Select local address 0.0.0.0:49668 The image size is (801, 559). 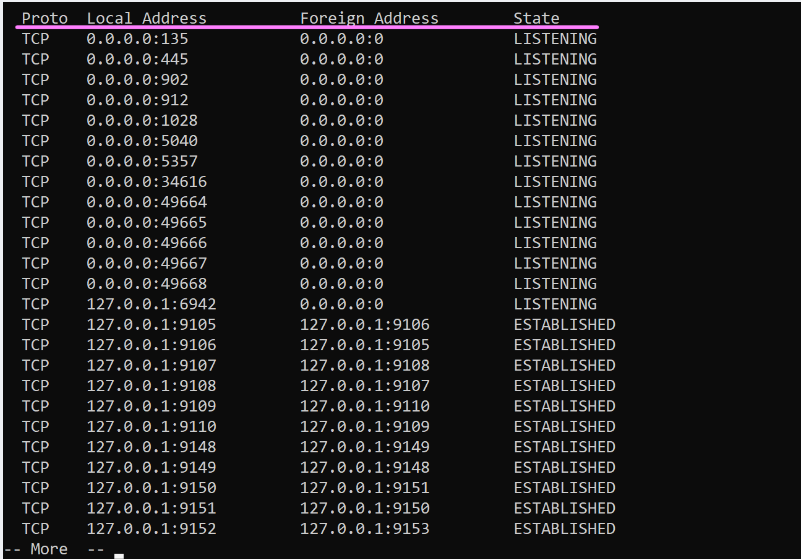(147, 284)
